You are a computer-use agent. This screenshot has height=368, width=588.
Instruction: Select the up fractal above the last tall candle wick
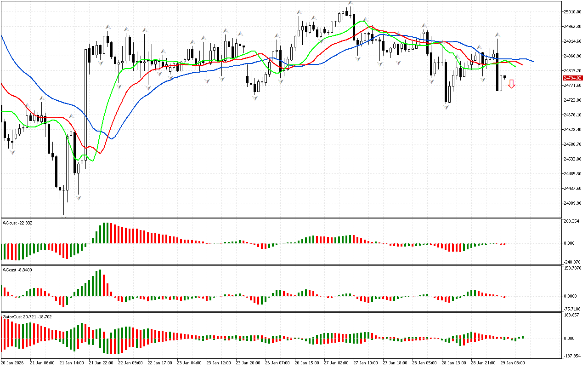coord(497,34)
